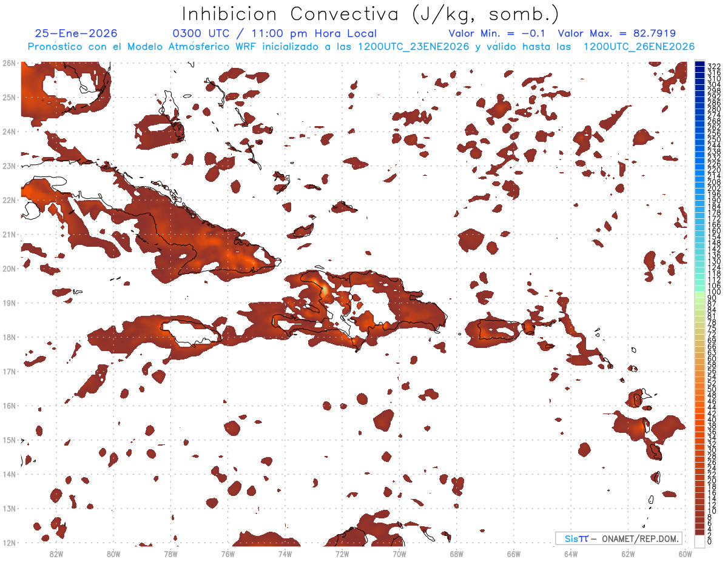728x562 pixels.
Task: Click the color-scale value 0
Action: pyautogui.click(x=710, y=541)
